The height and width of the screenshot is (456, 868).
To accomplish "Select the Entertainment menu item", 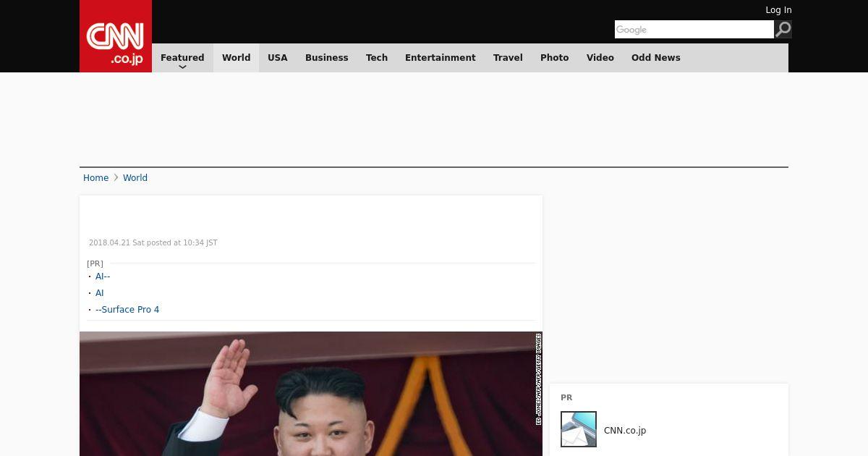I will pyautogui.click(x=441, y=58).
